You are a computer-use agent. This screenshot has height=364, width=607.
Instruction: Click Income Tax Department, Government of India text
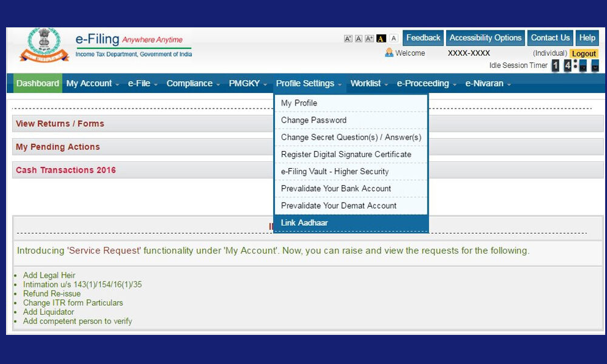coord(134,54)
